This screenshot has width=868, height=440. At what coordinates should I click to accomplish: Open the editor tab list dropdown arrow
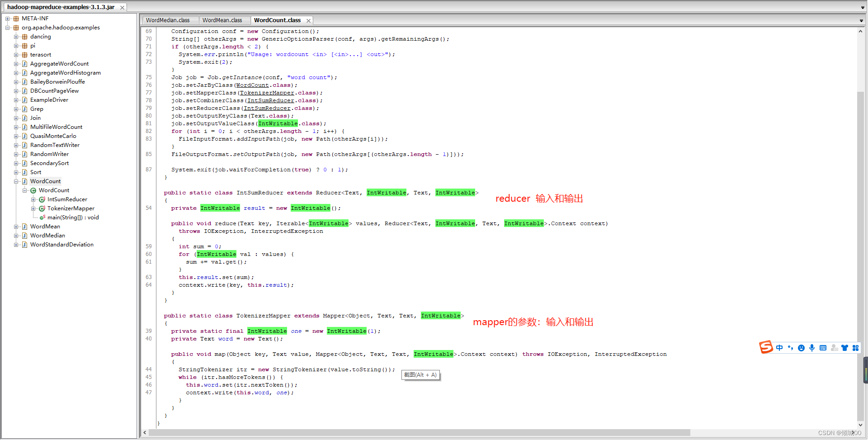pyautogui.click(x=861, y=21)
